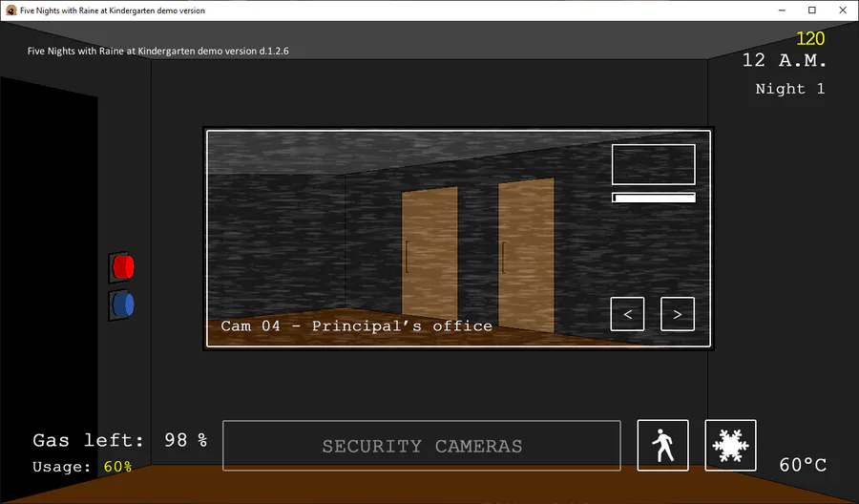Click the game icon in the title bar
Viewport: 859px width, 504px height.
(10, 10)
